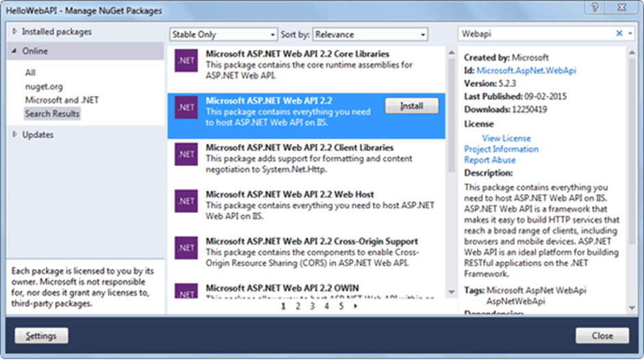Open the Project Information link
The width and height of the screenshot is (644, 360).
coord(501,149)
